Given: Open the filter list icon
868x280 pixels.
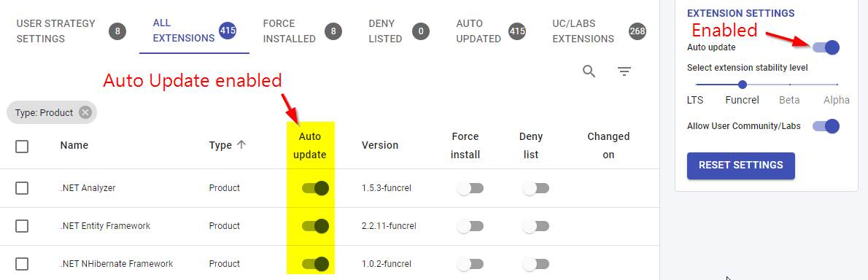Looking at the screenshot, I should pos(624,71).
